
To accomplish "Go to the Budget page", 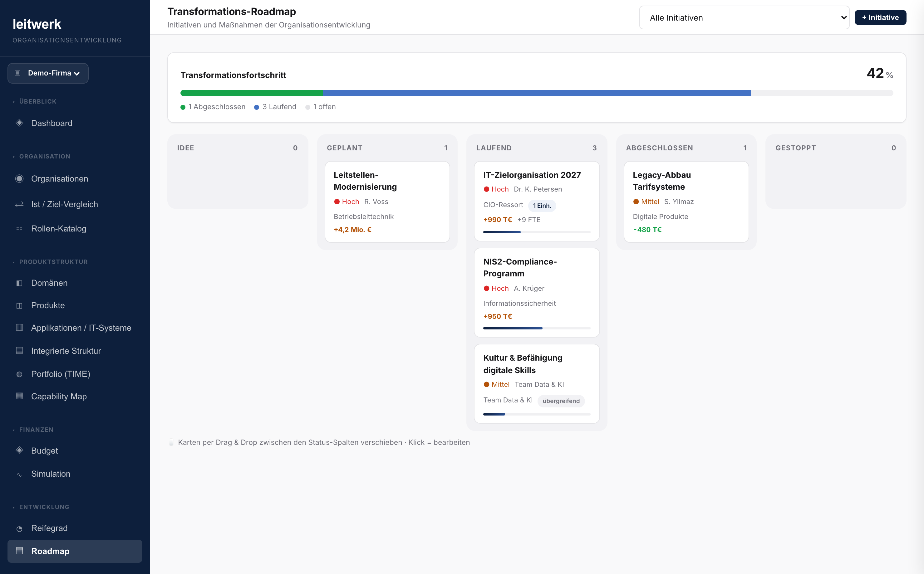I will tap(75, 450).
